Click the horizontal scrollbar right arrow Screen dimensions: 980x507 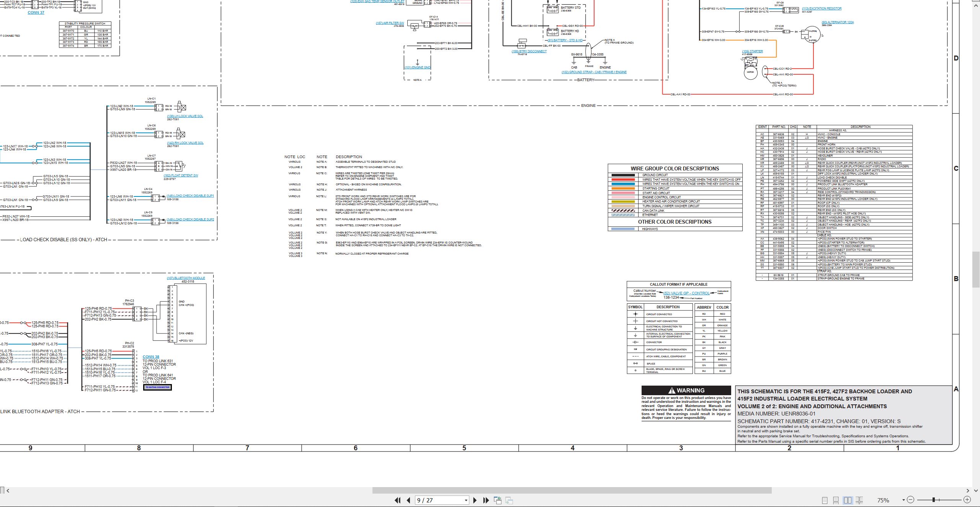pyautogui.click(x=967, y=491)
